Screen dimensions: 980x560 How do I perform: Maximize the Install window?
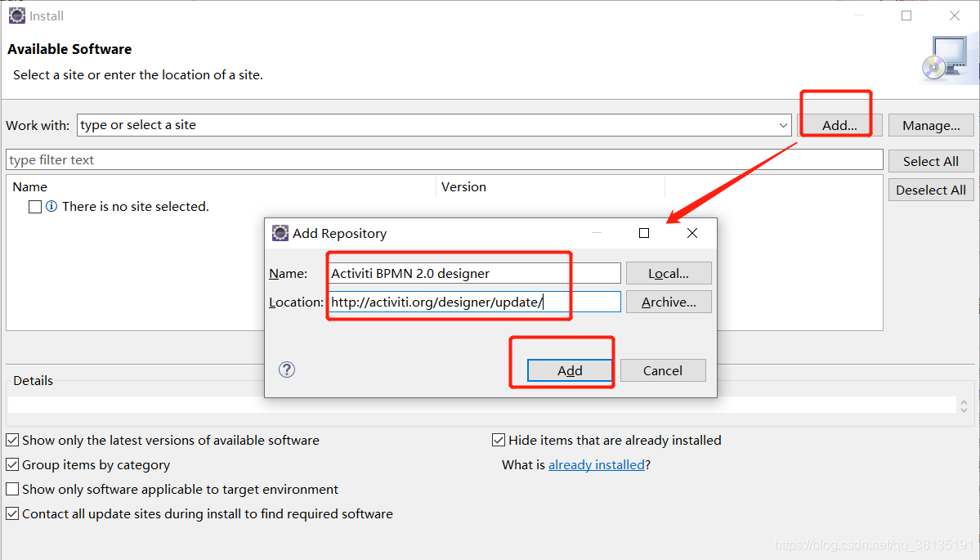[x=906, y=16]
